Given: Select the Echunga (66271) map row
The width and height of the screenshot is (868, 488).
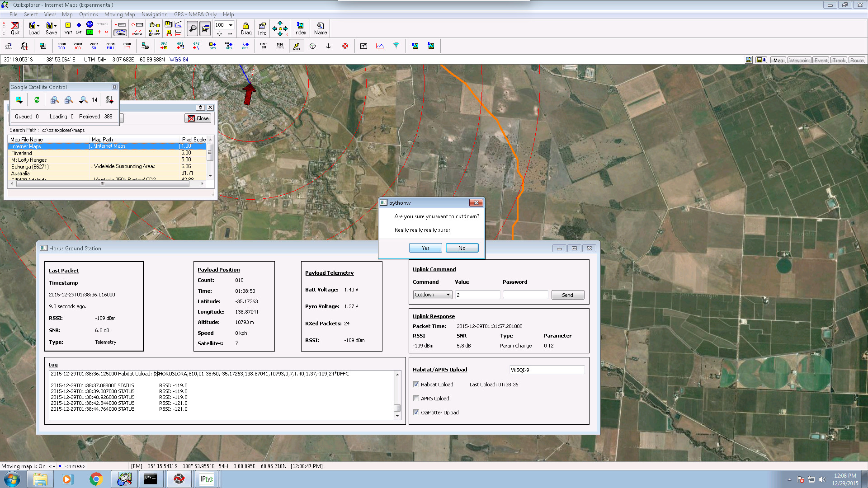Looking at the screenshot, I should pos(107,167).
